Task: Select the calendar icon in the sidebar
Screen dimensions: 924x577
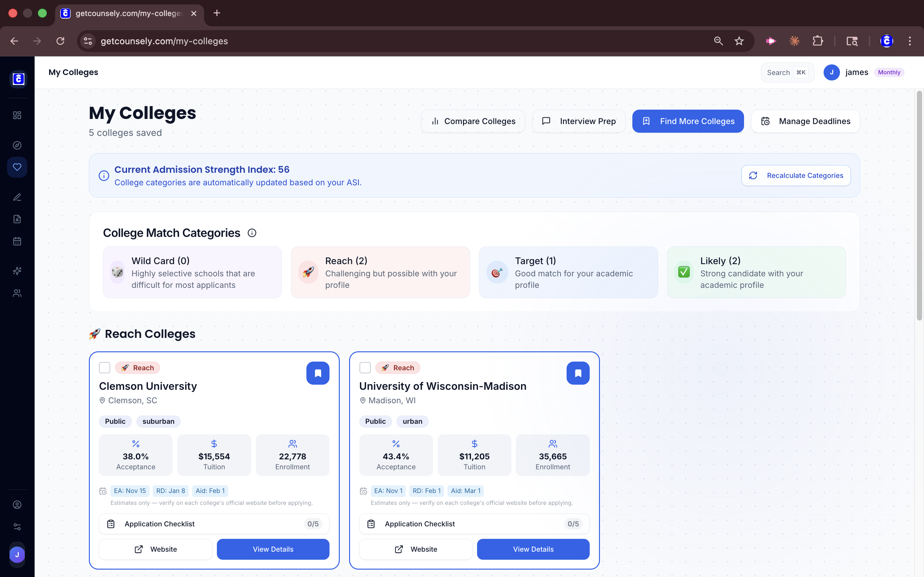Action: pyautogui.click(x=17, y=240)
